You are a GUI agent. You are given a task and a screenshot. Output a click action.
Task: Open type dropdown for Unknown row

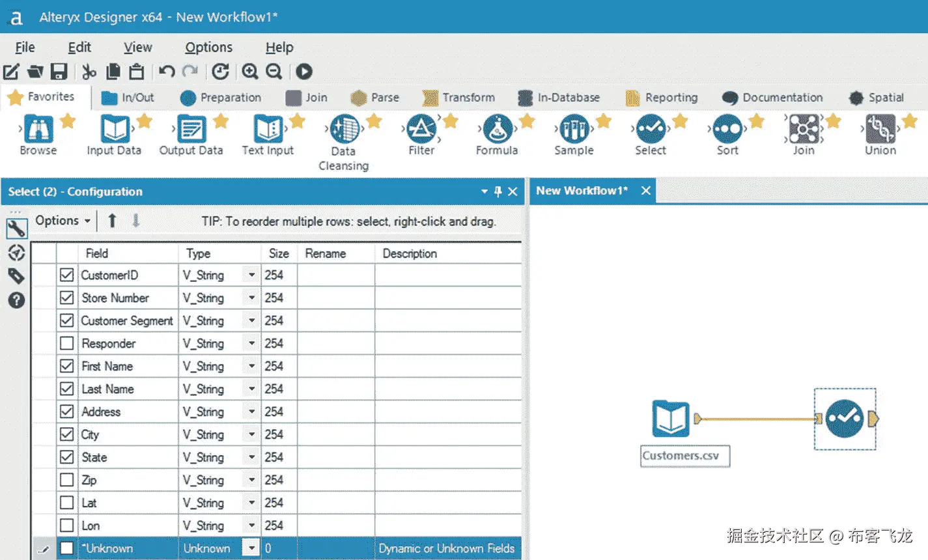(x=251, y=548)
